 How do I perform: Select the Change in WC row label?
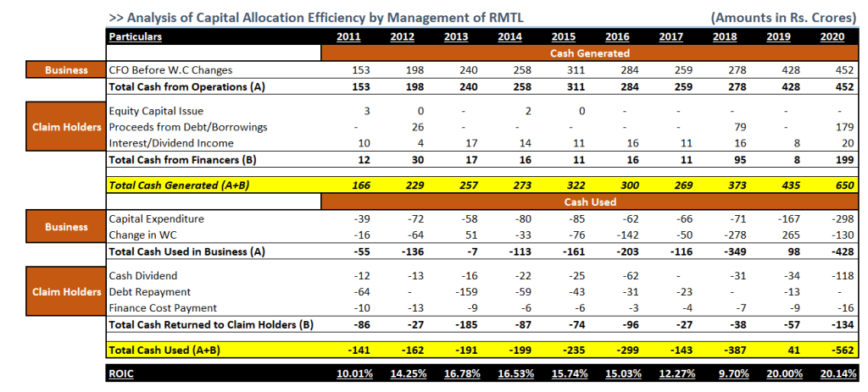point(142,235)
